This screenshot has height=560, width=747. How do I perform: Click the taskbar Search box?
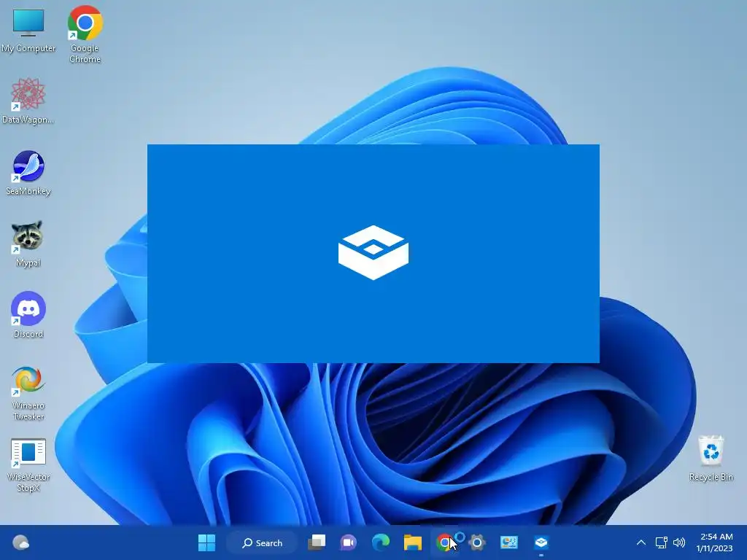point(263,542)
